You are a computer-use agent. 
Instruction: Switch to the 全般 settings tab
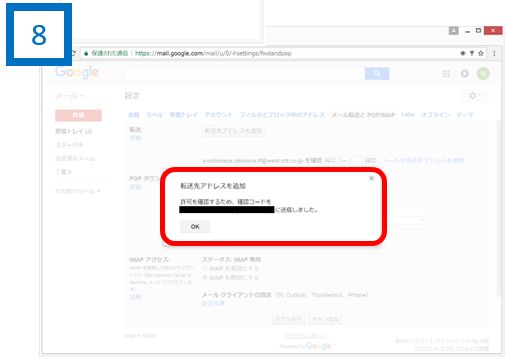pos(134,115)
